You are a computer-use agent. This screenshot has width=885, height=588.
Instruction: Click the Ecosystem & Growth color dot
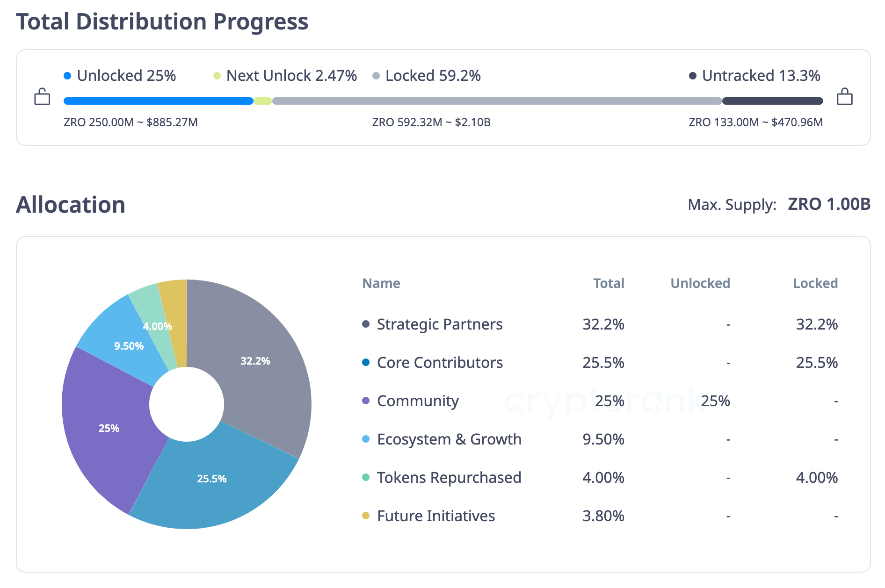click(x=366, y=439)
